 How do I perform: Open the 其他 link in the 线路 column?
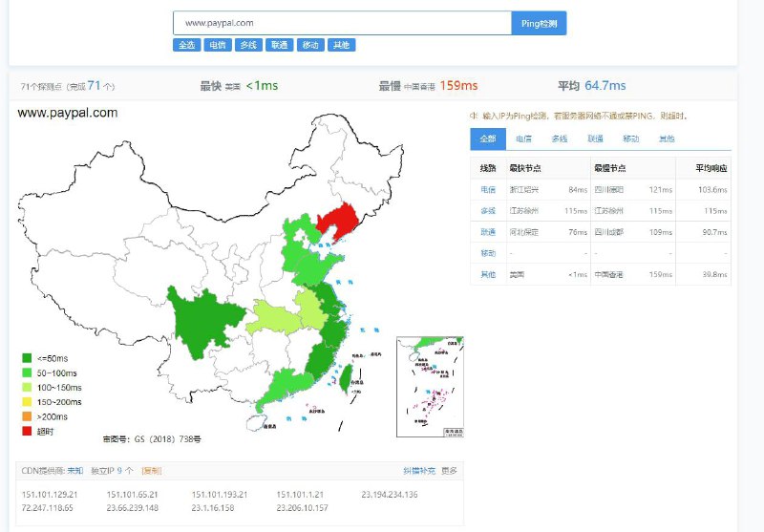(488, 274)
